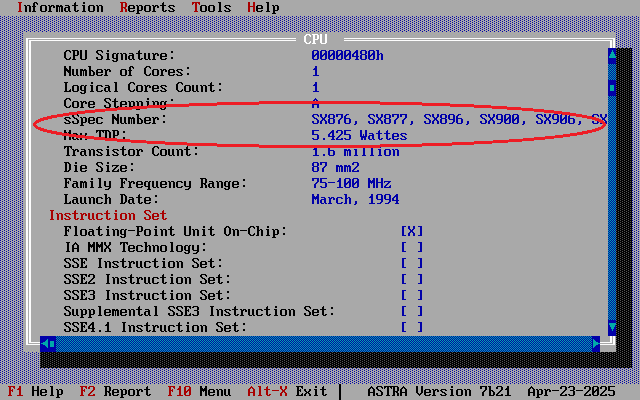Open the Tools menu
Screen dimensions: 640x400
211,7
